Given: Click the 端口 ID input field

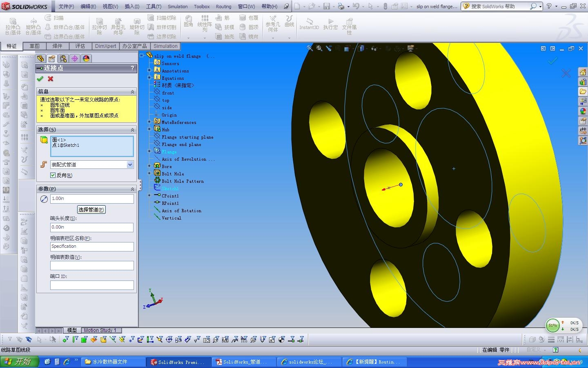Looking at the screenshot, I should (92, 285).
